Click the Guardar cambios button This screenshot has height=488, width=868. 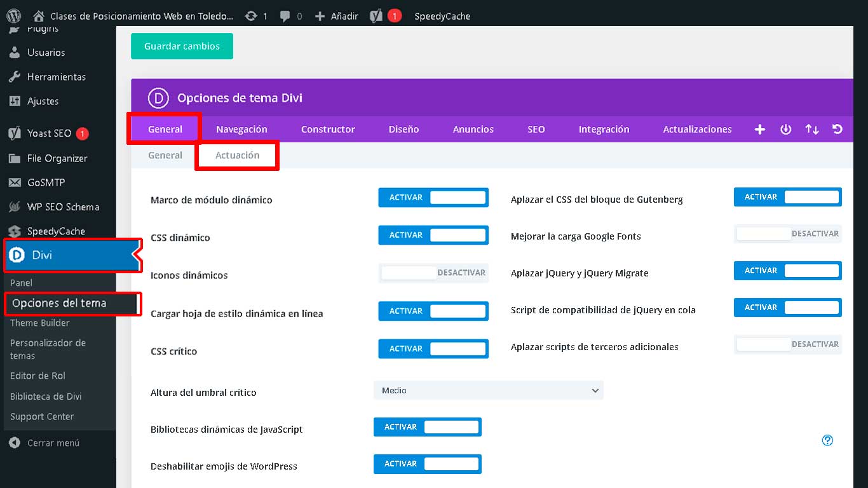182,46
